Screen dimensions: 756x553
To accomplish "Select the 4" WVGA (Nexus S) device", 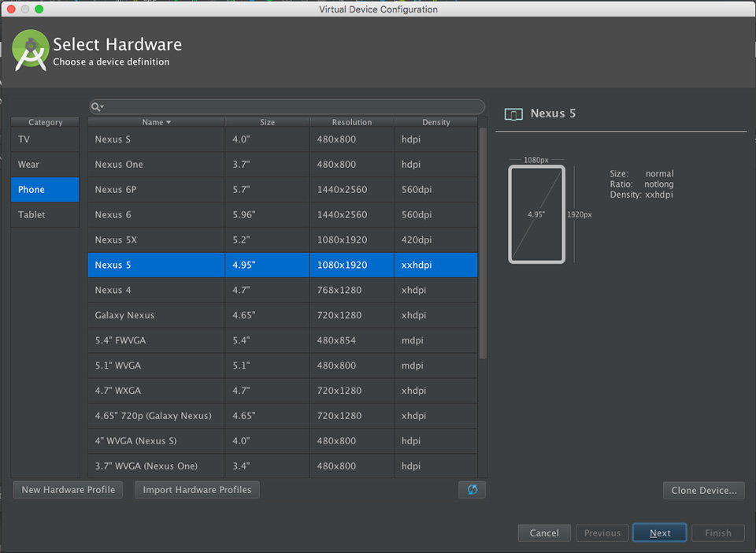I will coord(283,440).
